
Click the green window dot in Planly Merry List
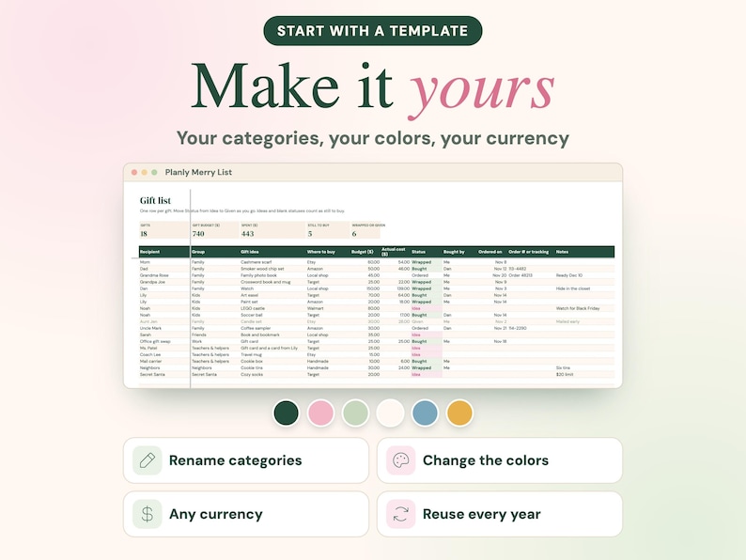click(154, 172)
